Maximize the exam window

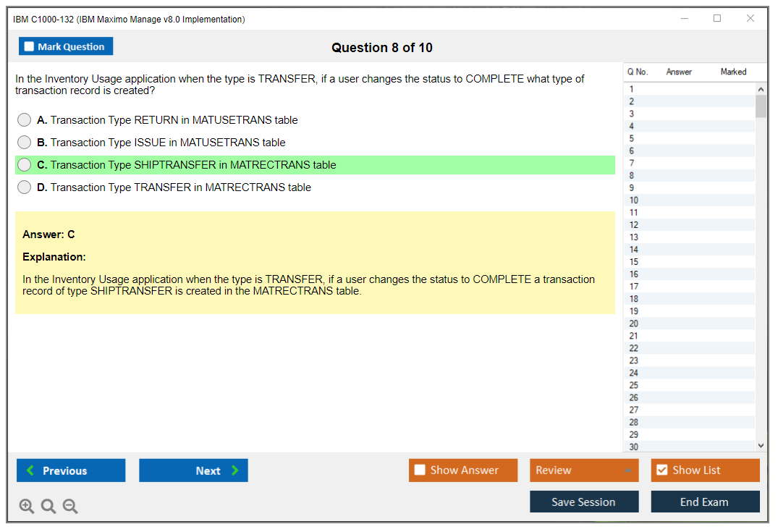[717, 19]
